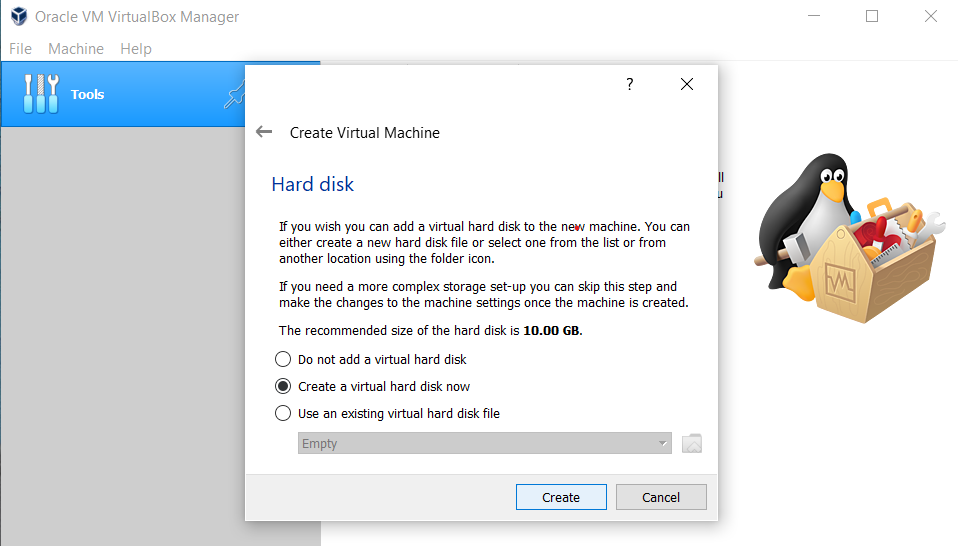Open the Help menu

pyautogui.click(x=136, y=49)
